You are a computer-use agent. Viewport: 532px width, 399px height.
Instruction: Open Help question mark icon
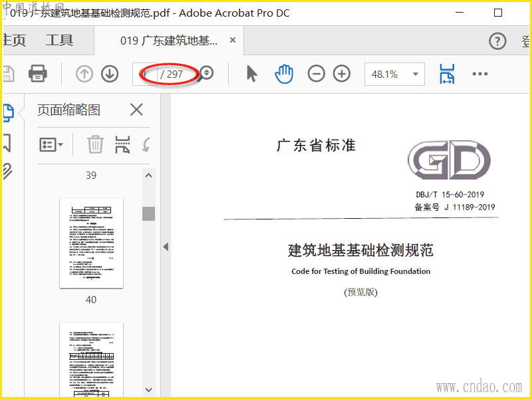coord(497,41)
